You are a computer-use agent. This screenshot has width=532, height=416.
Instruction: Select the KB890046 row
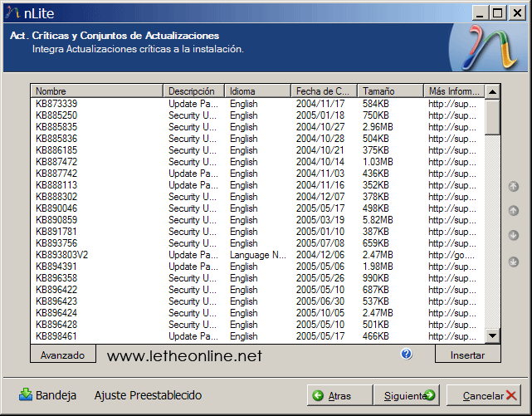(258, 208)
